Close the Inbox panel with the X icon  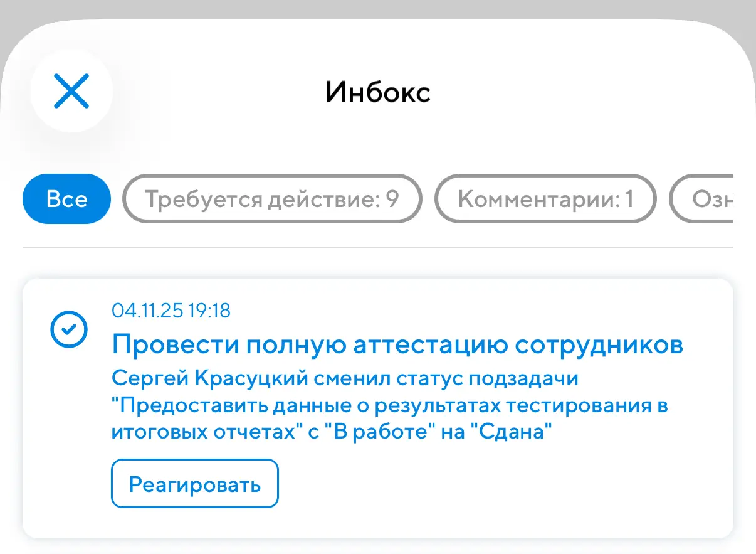pyautogui.click(x=71, y=91)
